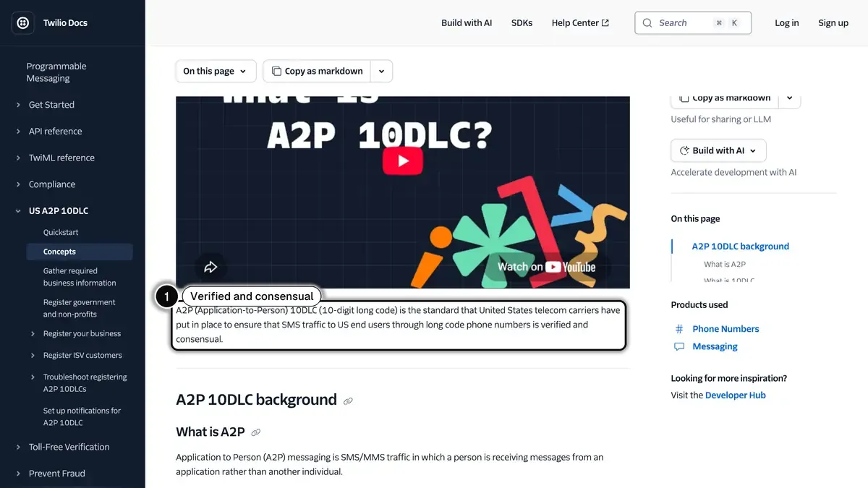This screenshot has height=488, width=868.
Task: Open Gather required business information page
Action: pyautogui.click(x=80, y=277)
